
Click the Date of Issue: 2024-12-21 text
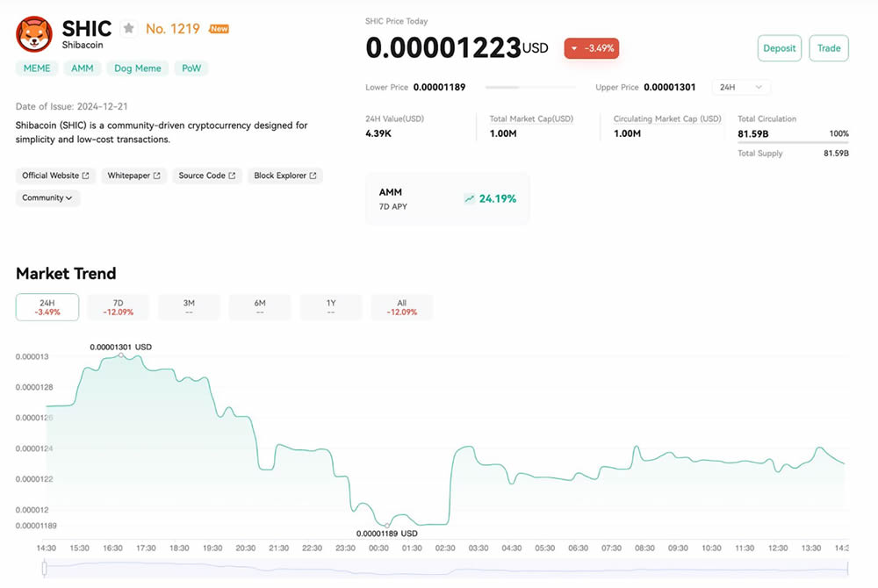pyautogui.click(x=72, y=106)
